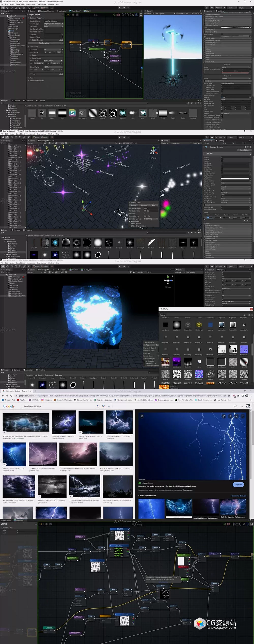The image size is (254, 644).
Task: Toggle Show Bounds beside Restart button
Action: 130,224
